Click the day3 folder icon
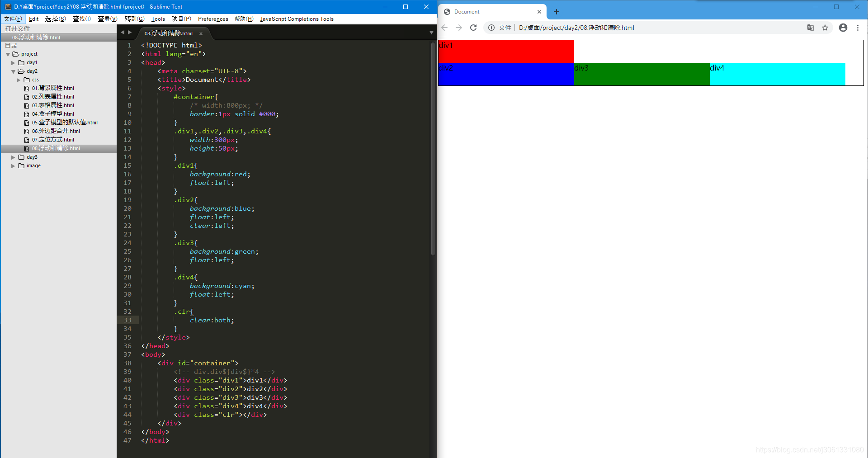This screenshot has width=868, height=458. pos(21,157)
